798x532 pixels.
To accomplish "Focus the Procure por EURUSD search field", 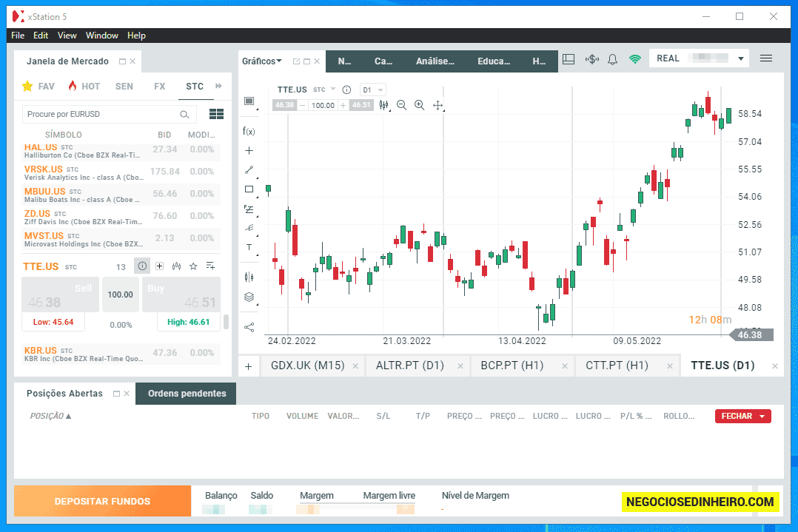I will (109, 115).
